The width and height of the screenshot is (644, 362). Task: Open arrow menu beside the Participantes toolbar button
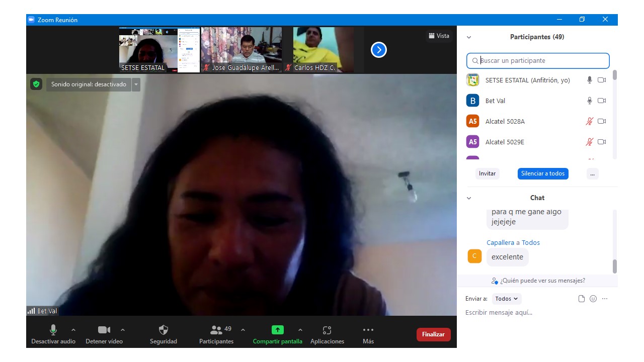243,330
